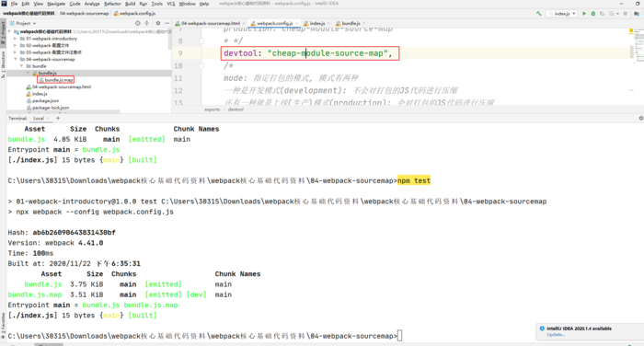
Task: Open the Navigate menu
Action: coord(56,4)
